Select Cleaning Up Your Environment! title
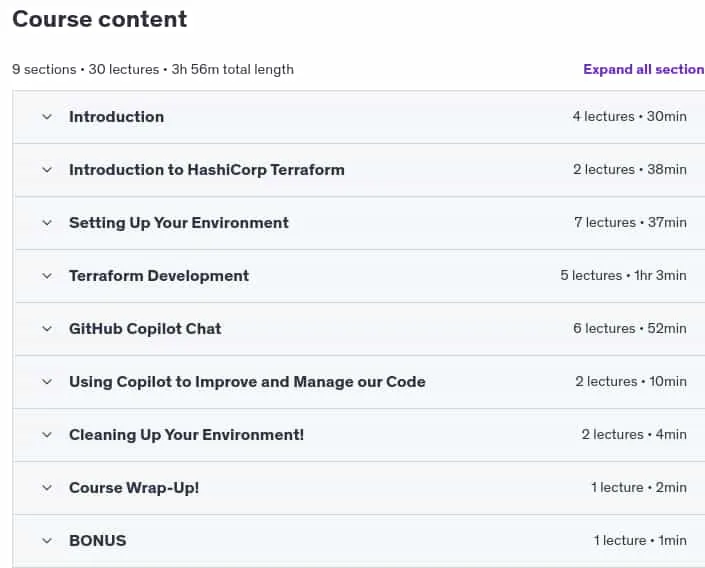The height and width of the screenshot is (568, 705). pos(187,435)
